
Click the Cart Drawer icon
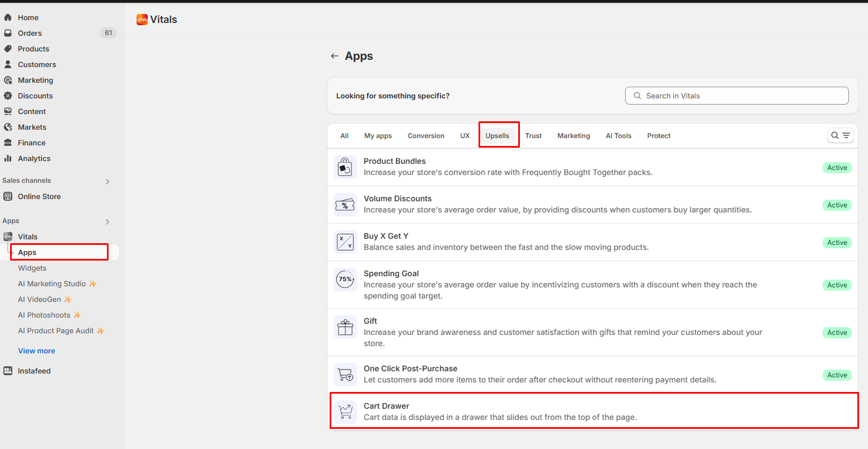coord(345,412)
